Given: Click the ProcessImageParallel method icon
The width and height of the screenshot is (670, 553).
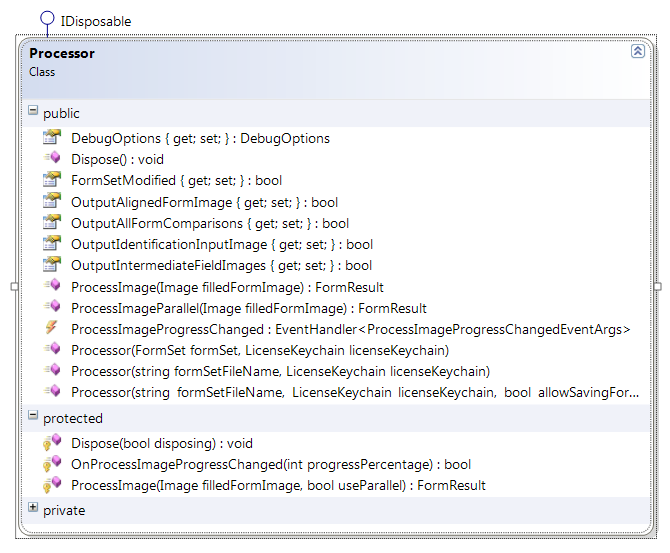Looking at the screenshot, I should [x=52, y=306].
